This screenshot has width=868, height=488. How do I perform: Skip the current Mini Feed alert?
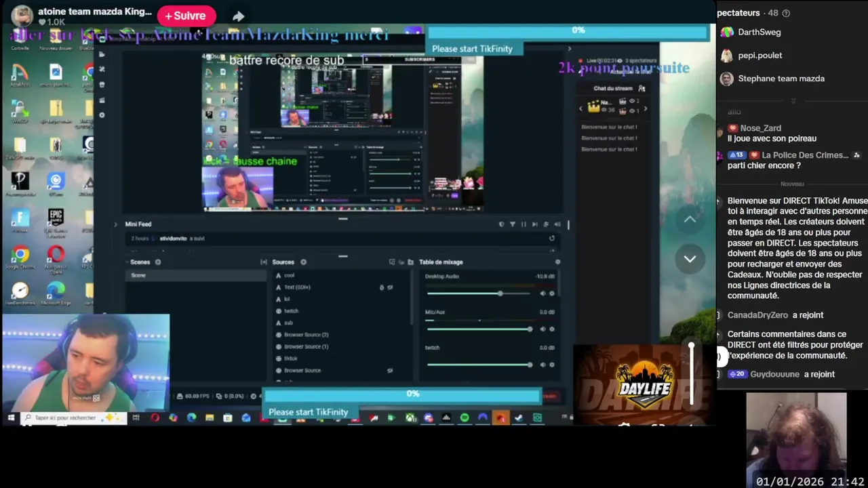coord(535,224)
